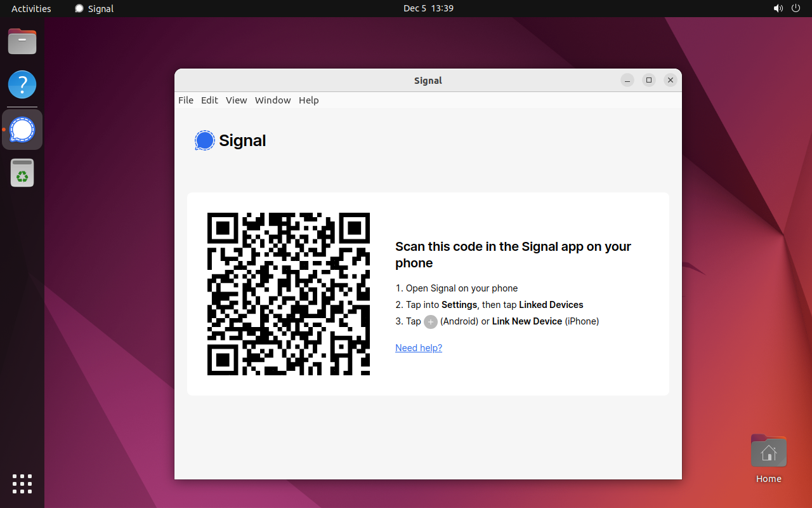The image size is (812, 508).
Task: Click the gray plus icon beside (Android)
Action: [x=431, y=322]
